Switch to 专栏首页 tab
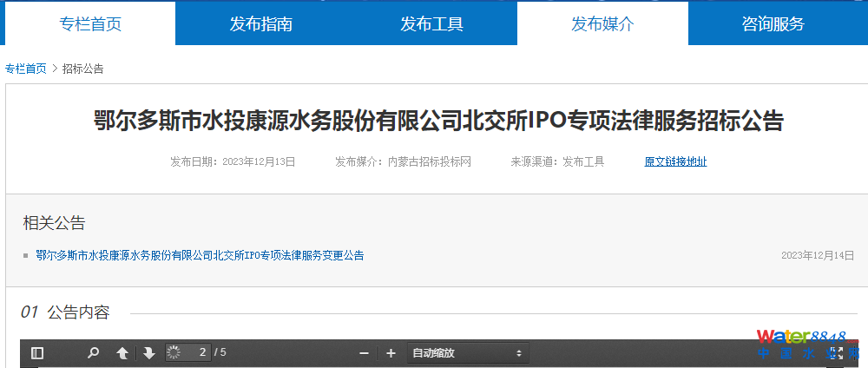The image size is (868, 368). pyautogui.click(x=90, y=23)
